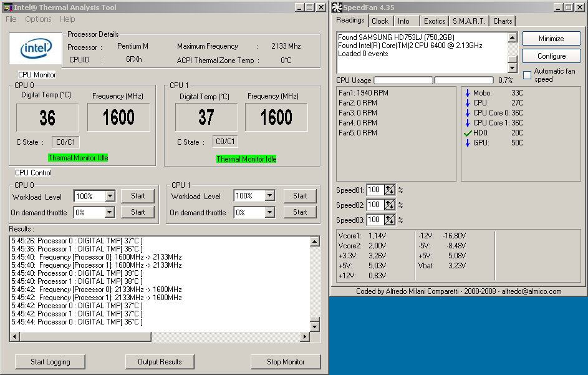Viewport: 588px width, 375px height.
Task: Click the arrow icon next to CPU Core 0
Action: 467,112
